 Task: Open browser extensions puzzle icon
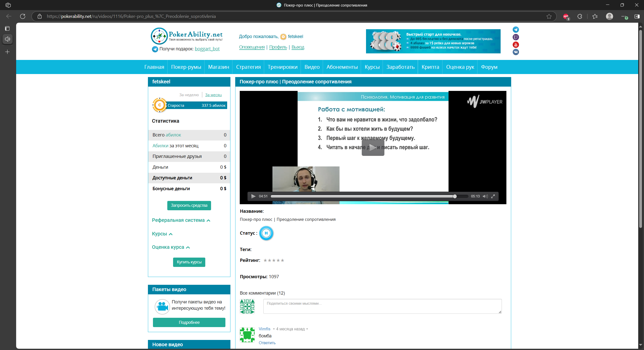580,16
